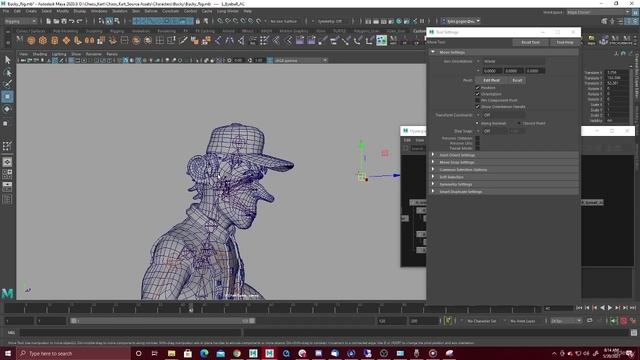Open File Explorer from Windows taskbar
This screenshot has height=360, width=640.
pyautogui.click(x=171, y=353)
